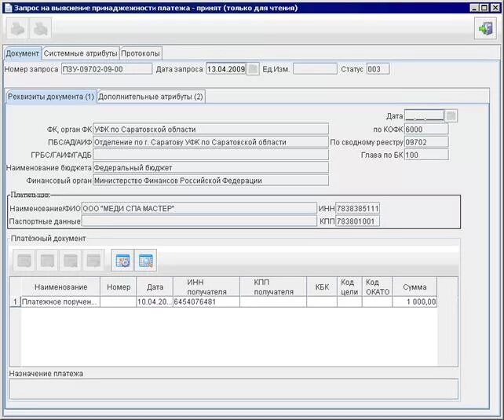The height and width of the screenshot is (420, 504).
Task: Click the empty Дата field
Action: 424,116
